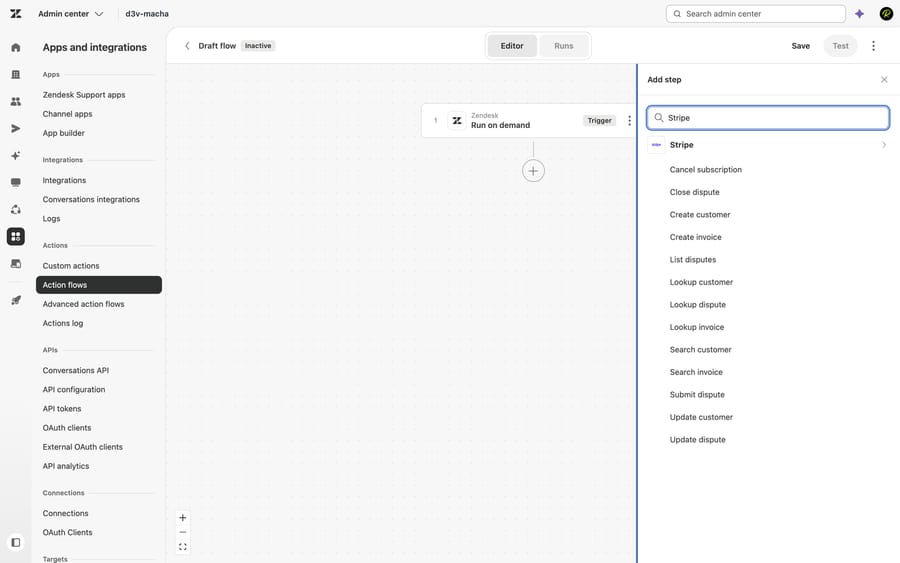
Task: Switch to the Runs tab
Action: click(x=564, y=46)
